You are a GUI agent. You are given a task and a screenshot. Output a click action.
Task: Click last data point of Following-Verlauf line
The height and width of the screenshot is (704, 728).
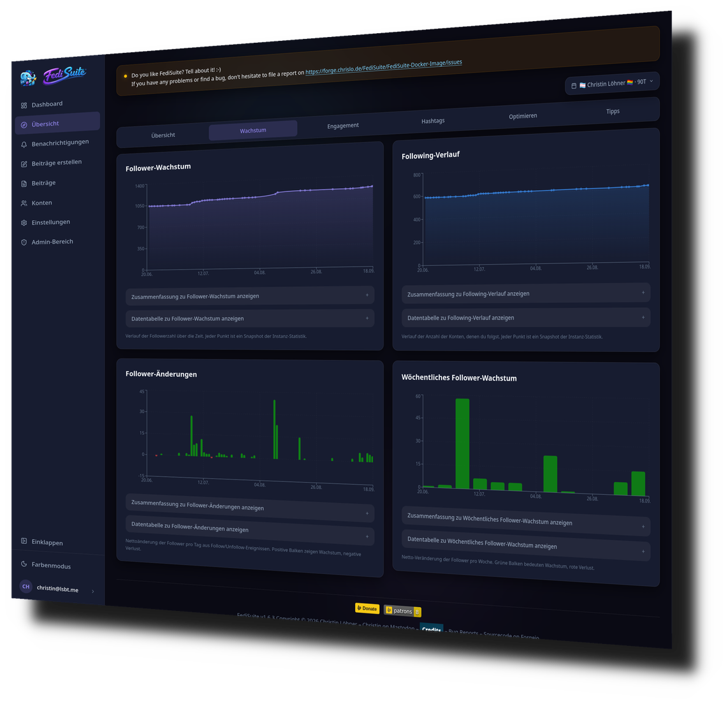[648, 186]
